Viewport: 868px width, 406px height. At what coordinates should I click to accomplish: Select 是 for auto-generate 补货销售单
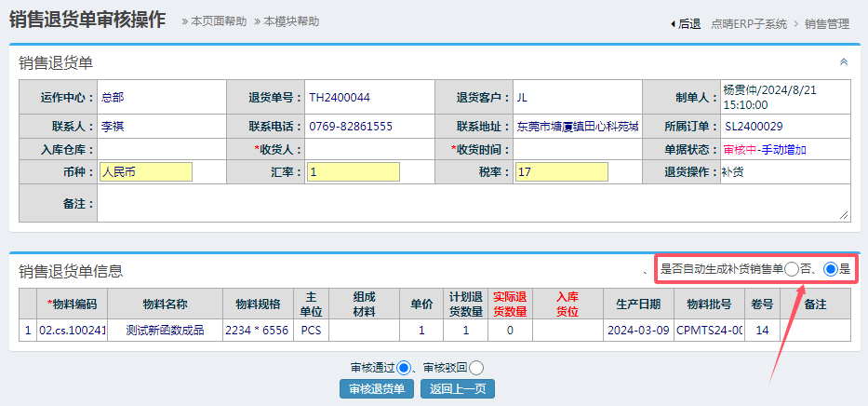(x=831, y=269)
